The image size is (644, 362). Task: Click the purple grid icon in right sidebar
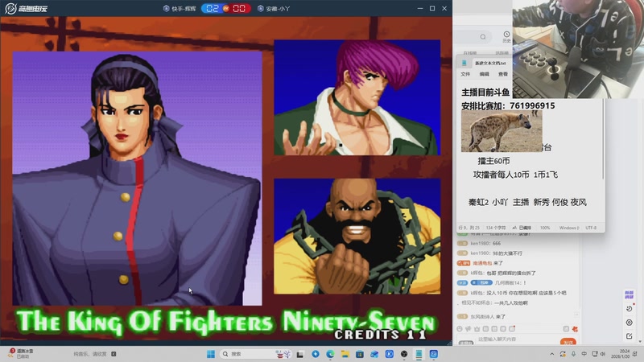click(x=629, y=294)
